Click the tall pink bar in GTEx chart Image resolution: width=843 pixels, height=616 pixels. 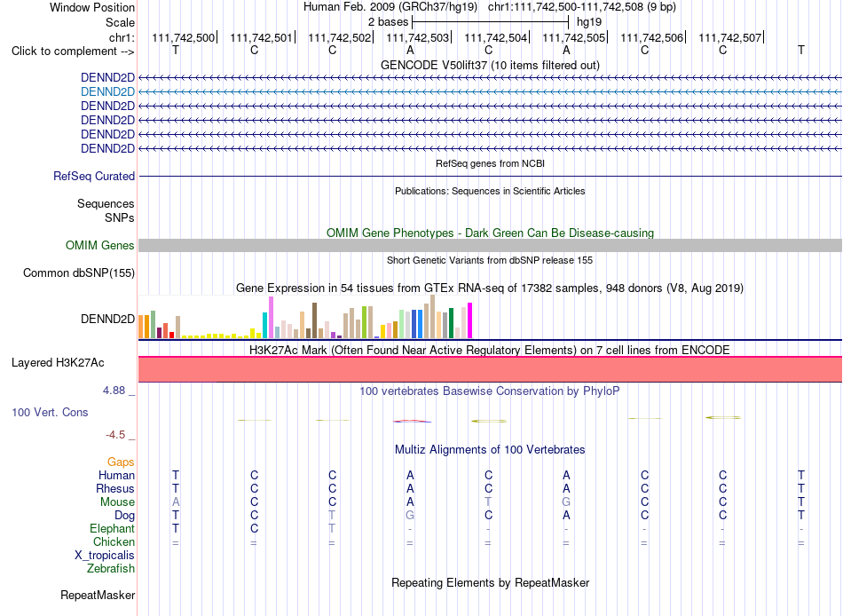click(271, 318)
